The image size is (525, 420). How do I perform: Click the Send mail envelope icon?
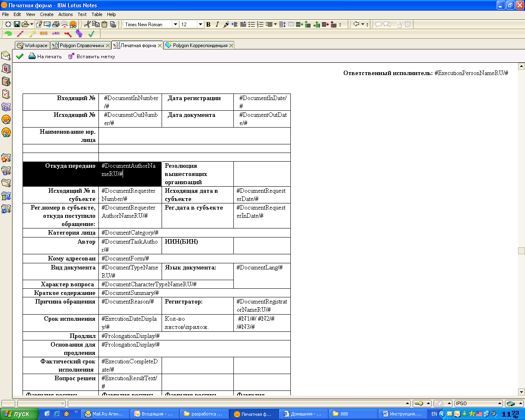(x=47, y=24)
